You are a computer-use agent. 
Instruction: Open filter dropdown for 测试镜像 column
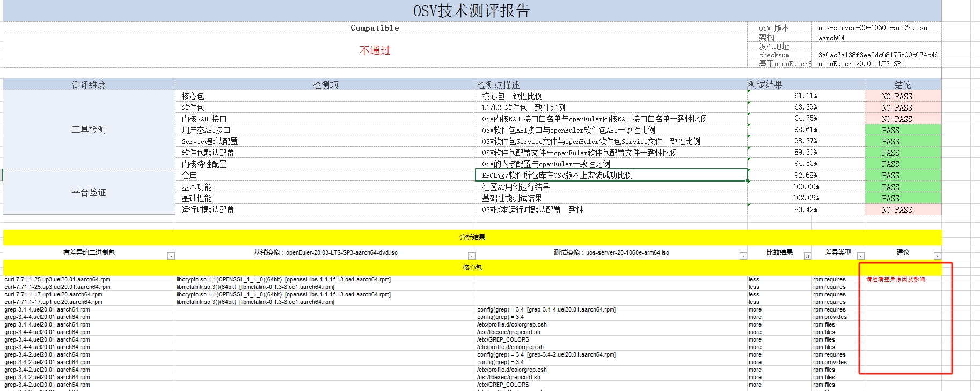pos(743,256)
